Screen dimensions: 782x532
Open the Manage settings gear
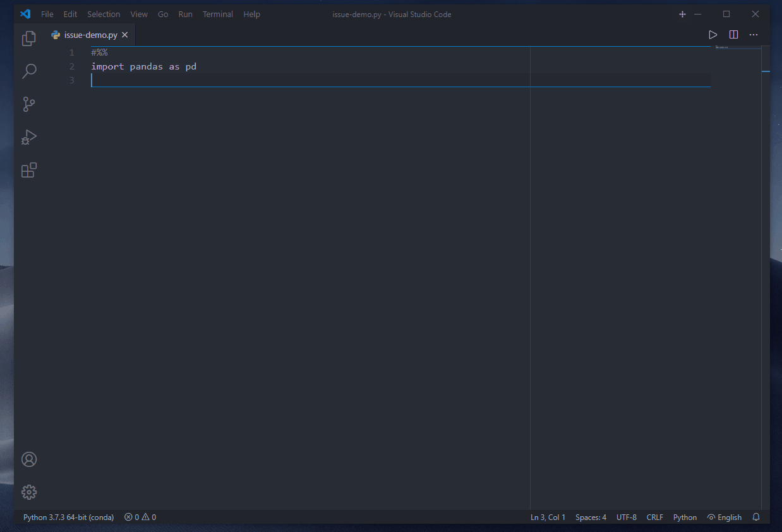(28, 492)
